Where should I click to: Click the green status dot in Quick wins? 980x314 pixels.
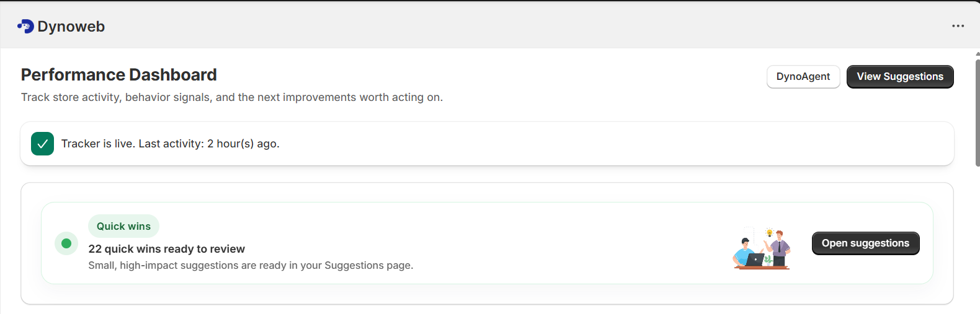pos(66,243)
